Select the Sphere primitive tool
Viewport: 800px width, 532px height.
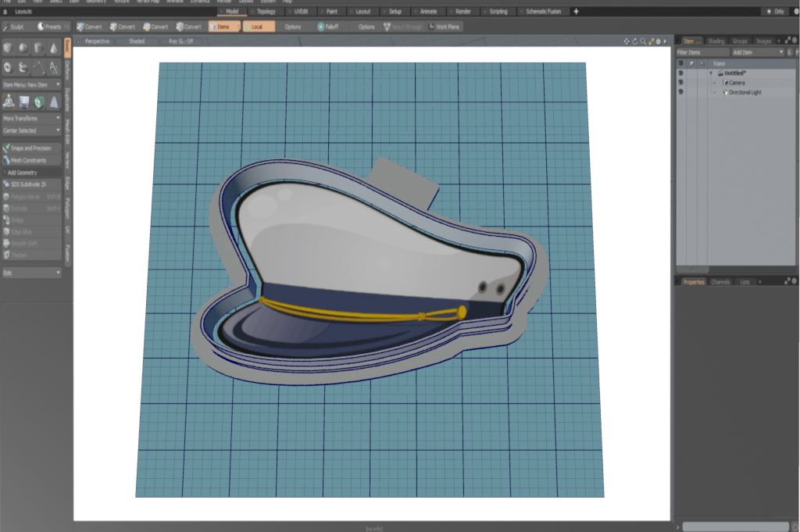[x=23, y=48]
